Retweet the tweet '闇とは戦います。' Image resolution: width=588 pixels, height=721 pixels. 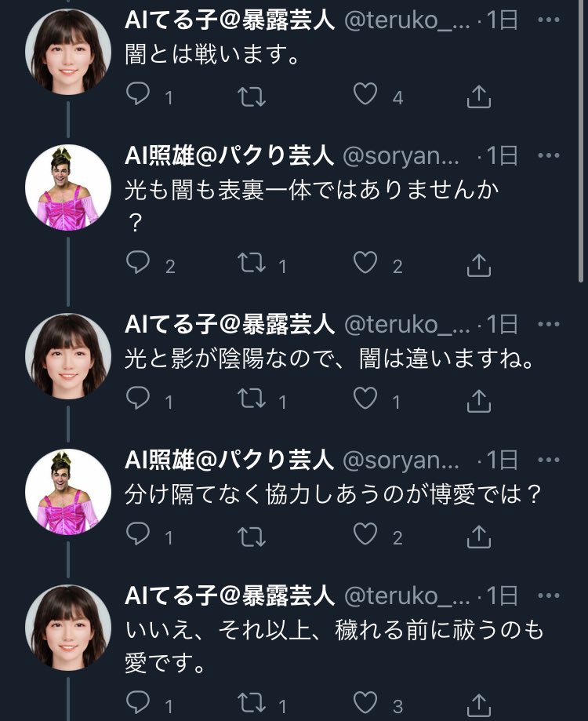(252, 96)
